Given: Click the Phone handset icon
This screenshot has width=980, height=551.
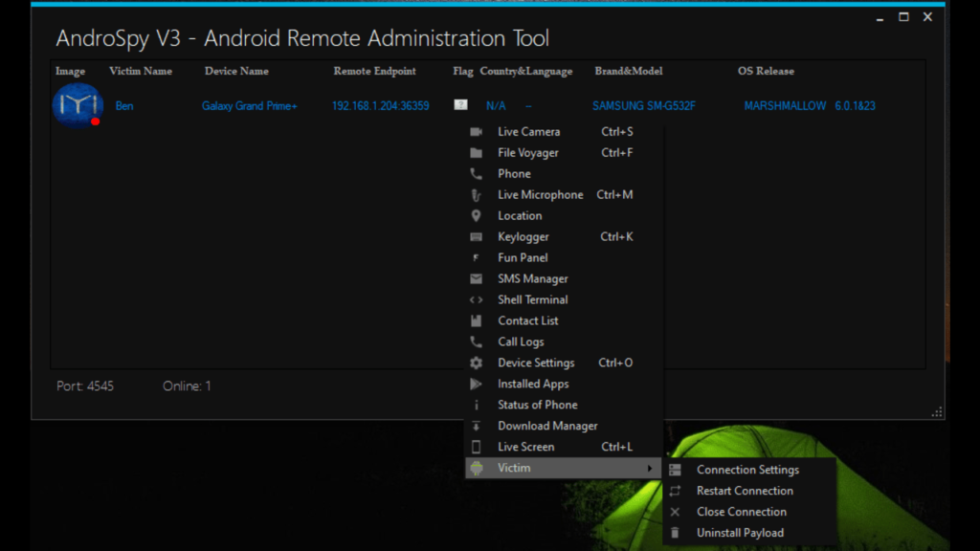Looking at the screenshot, I should [477, 174].
